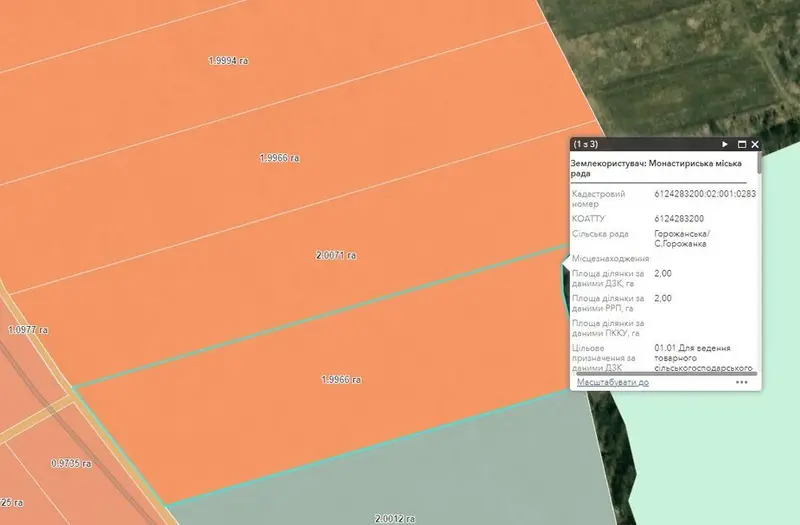The width and height of the screenshot is (800, 525).
Task: Click the "Площа ділянки за даними РРП" label
Action: [x=608, y=303]
